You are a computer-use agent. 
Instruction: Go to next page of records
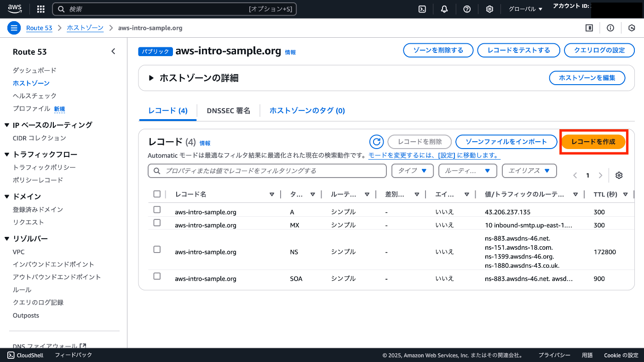tap(600, 175)
